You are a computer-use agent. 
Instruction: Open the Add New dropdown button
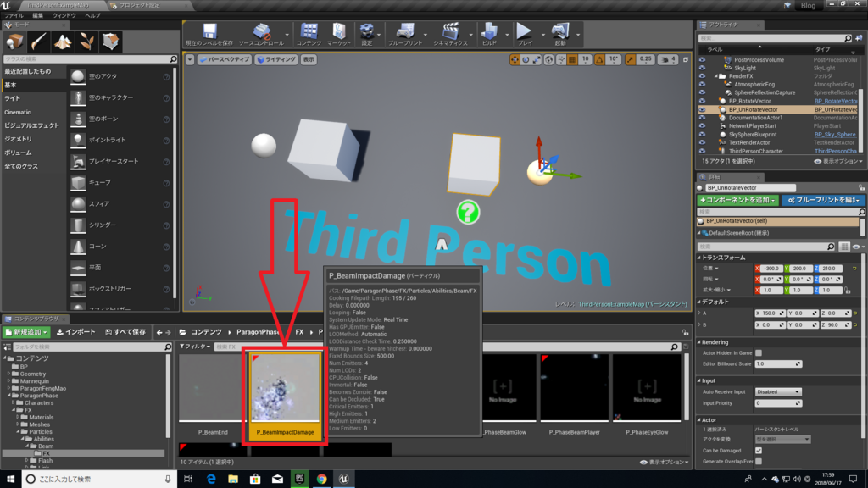[26, 332]
